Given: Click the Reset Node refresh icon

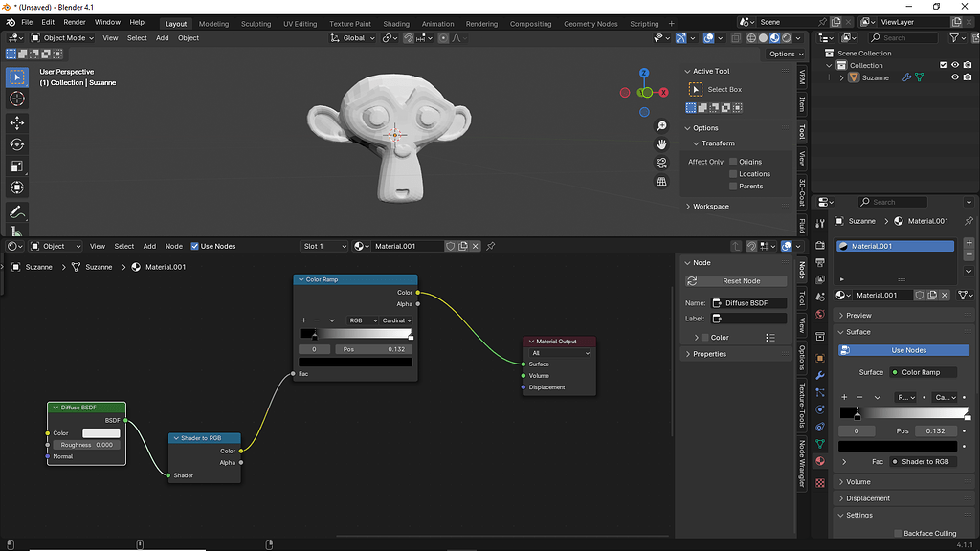Looking at the screenshot, I should (x=692, y=281).
